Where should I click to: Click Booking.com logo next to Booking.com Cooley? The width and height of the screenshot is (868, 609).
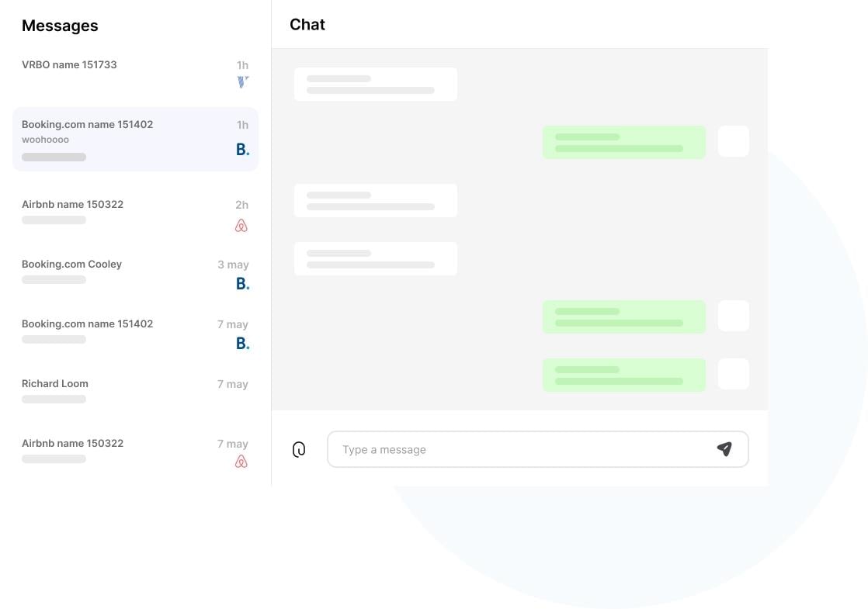(x=242, y=284)
